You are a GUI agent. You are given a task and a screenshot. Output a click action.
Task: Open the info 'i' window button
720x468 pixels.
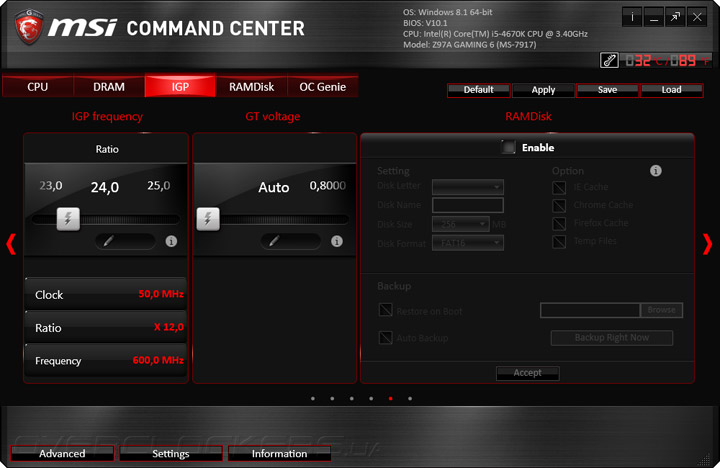[x=632, y=17]
